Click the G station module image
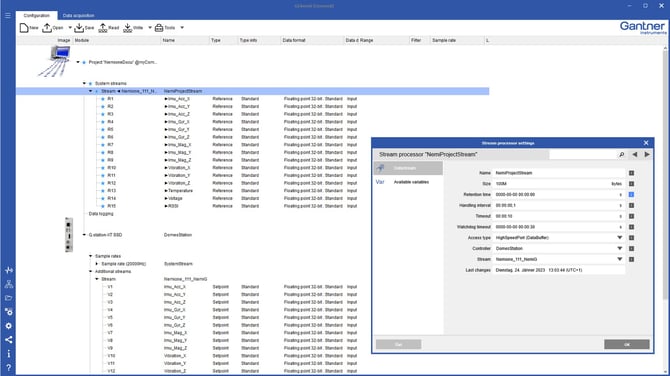 pos(68,235)
